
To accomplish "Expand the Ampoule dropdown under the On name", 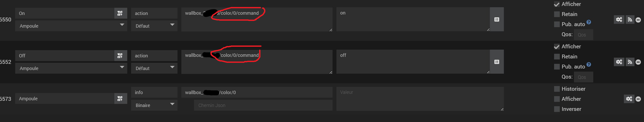I will [x=71, y=26].
